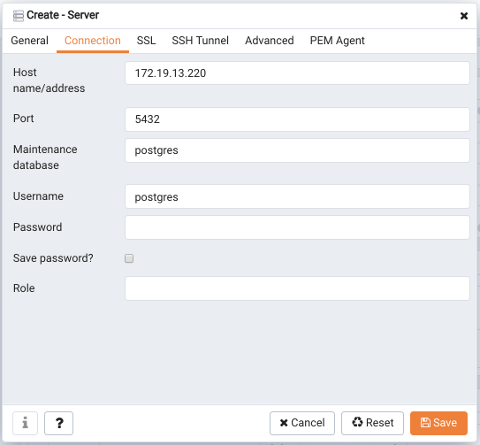The height and width of the screenshot is (445, 480).
Task: Click the Create - Server title text
Action: point(63,15)
